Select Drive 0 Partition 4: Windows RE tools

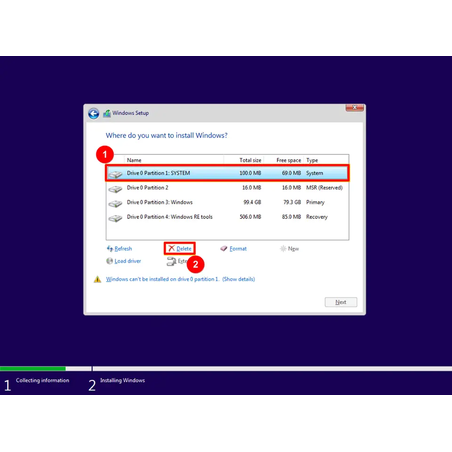point(228,217)
